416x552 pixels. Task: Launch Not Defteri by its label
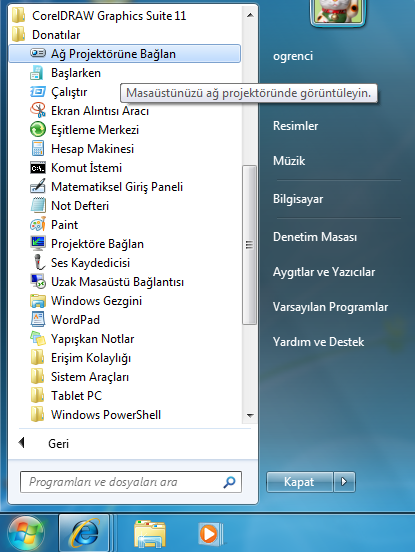tap(80, 206)
